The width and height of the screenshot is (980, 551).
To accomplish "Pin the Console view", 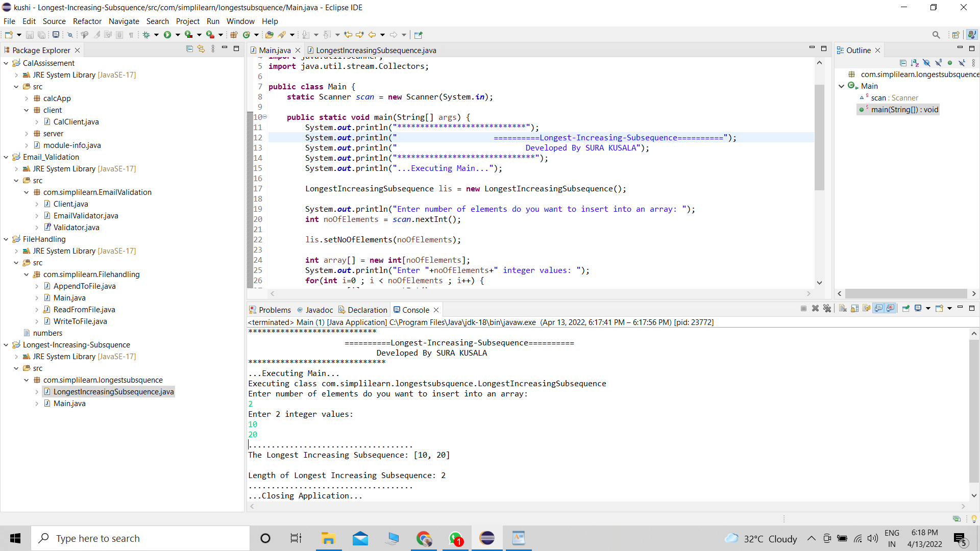I will tap(905, 308).
